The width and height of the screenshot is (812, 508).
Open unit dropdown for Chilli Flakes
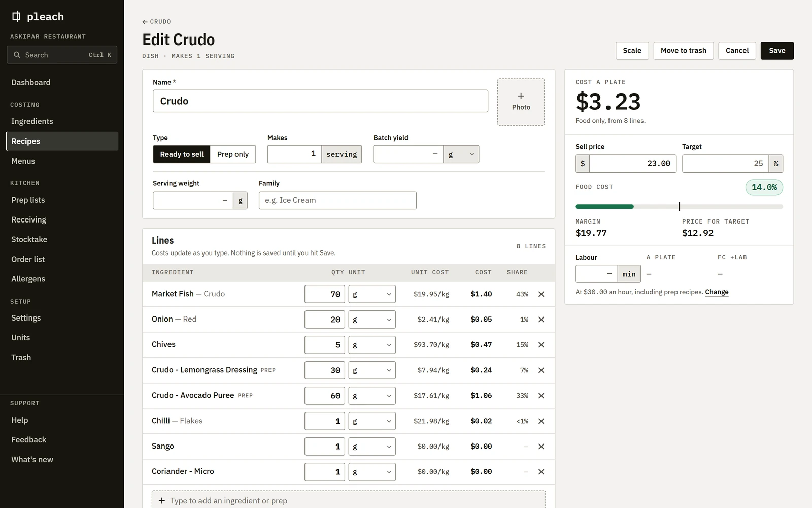372,421
